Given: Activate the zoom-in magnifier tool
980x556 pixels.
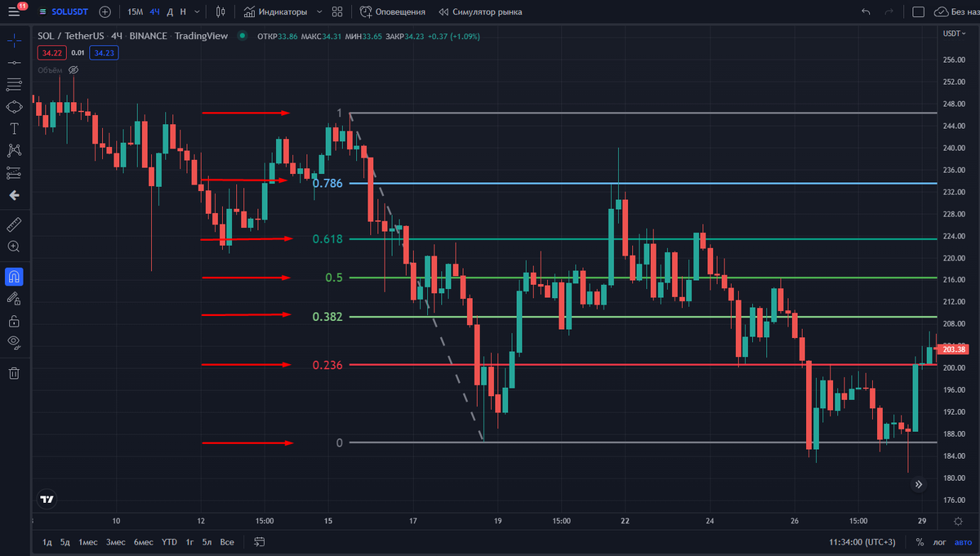Looking at the screenshot, I should coord(13,246).
